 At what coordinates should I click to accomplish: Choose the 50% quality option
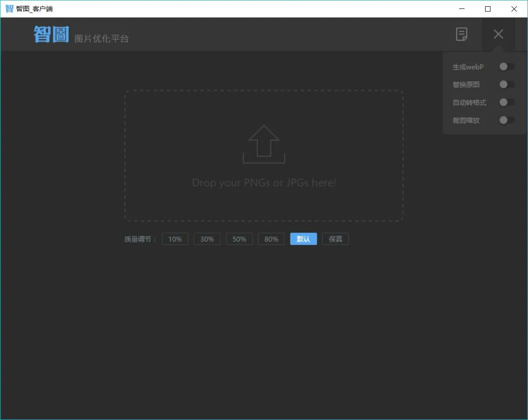click(239, 239)
